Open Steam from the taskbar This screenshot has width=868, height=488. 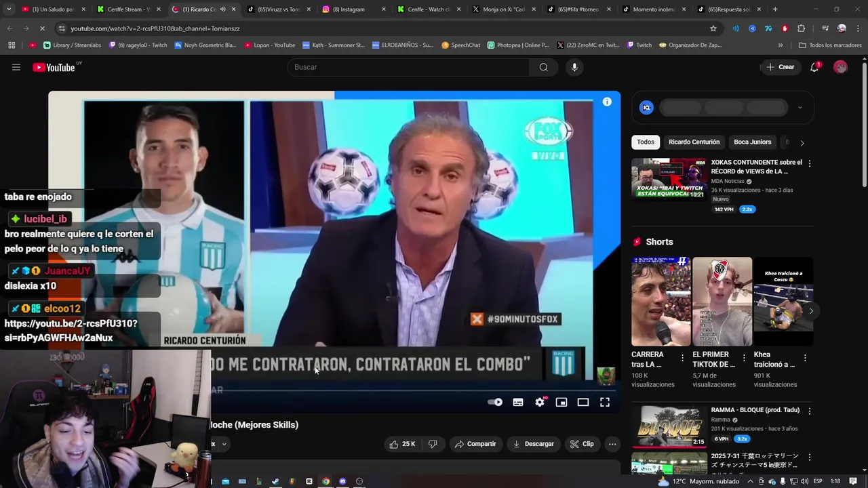[x=275, y=481]
